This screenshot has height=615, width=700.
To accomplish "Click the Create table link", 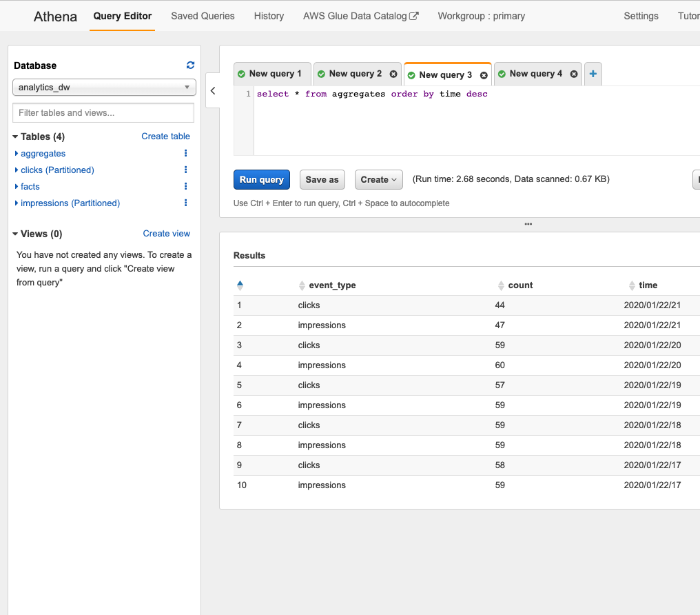I will pyautogui.click(x=165, y=136).
